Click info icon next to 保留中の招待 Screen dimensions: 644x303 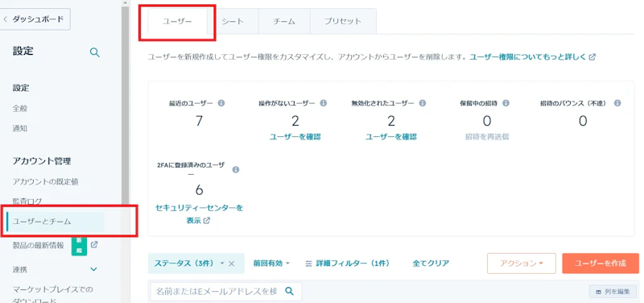click(x=506, y=103)
